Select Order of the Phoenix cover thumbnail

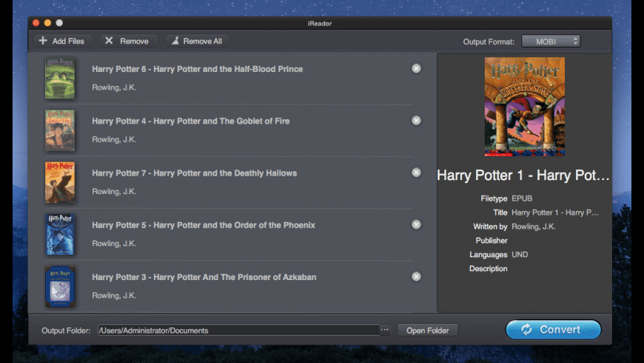coord(60,234)
